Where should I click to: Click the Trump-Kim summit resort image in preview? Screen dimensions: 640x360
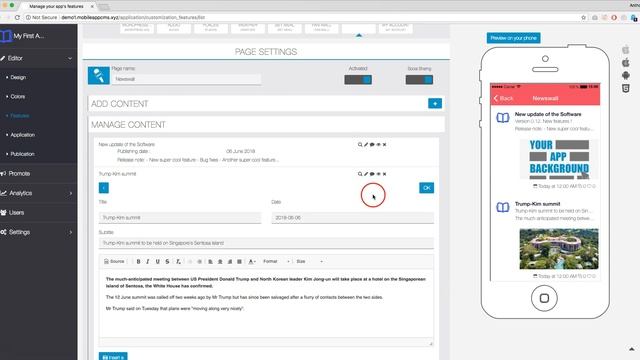point(559,249)
